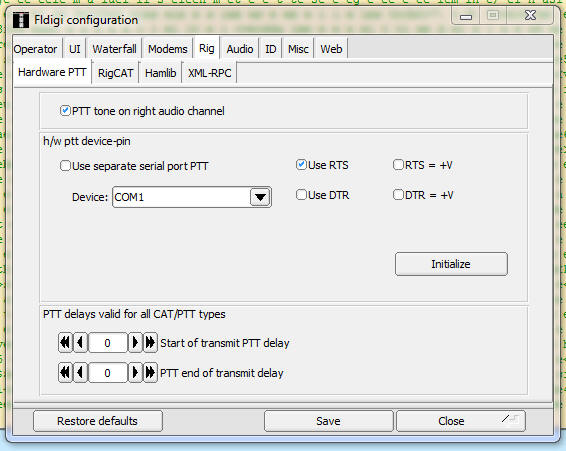The image size is (566, 451).
Task: Click the Restore defaults button
Action: click(97, 421)
